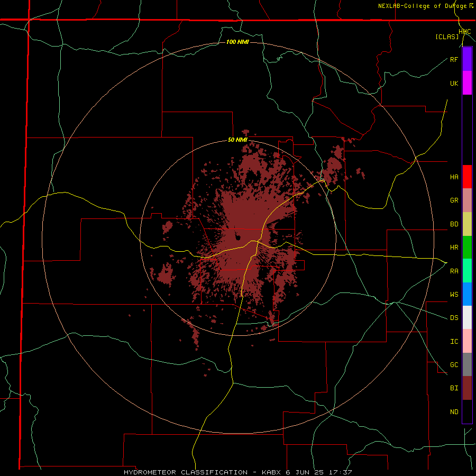Click the "GR" legend label

pyautogui.click(x=454, y=200)
